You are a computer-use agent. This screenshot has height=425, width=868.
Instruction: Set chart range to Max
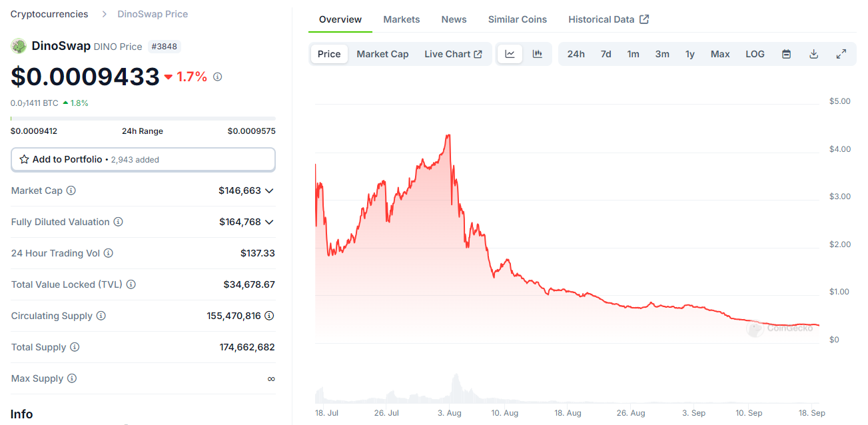pos(720,54)
